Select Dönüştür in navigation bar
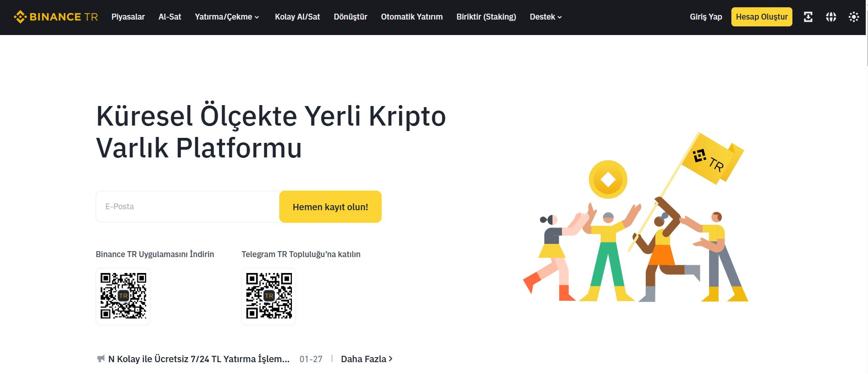The image size is (868, 374). pyautogui.click(x=350, y=17)
